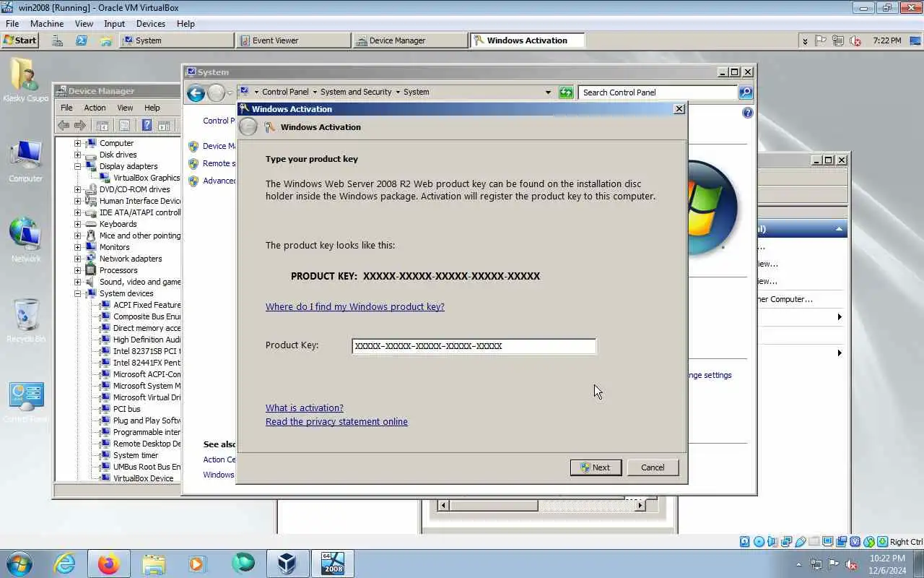Viewport: 924px width, 578px height.
Task: Select the Processors tree item
Action: [x=118, y=270]
